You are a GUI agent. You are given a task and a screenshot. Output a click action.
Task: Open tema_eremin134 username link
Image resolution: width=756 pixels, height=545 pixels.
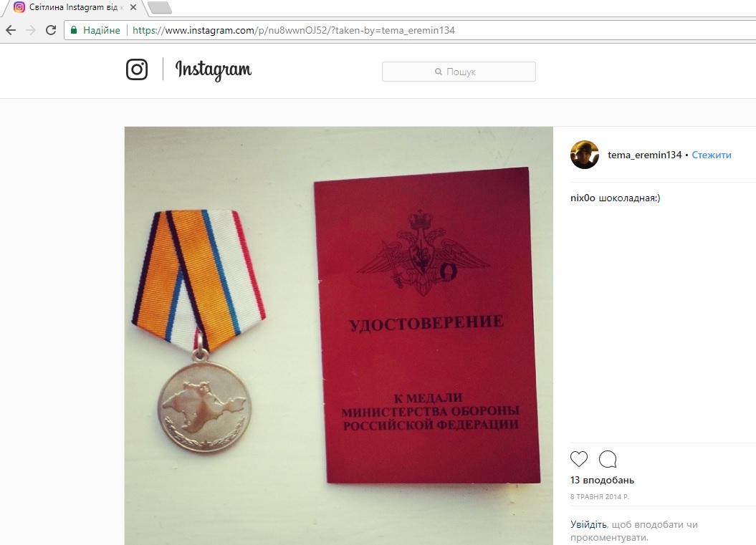(x=645, y=155)
